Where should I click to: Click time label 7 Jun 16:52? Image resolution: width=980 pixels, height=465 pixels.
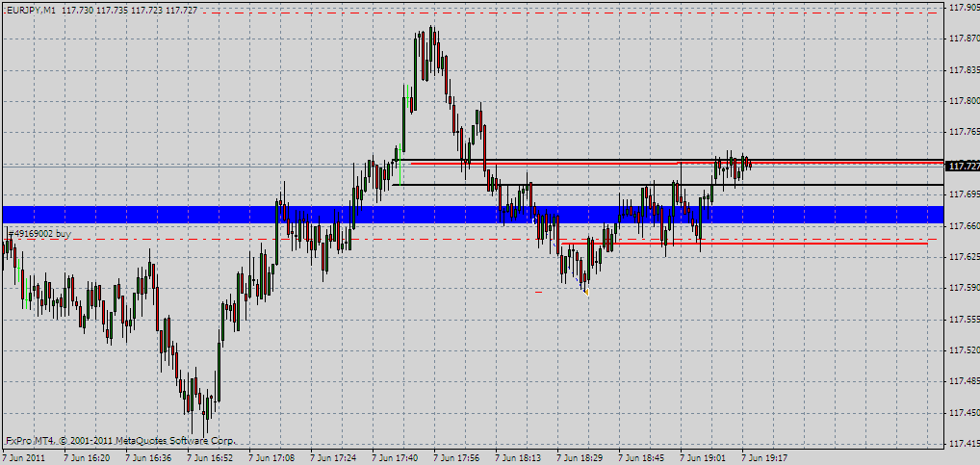point(210,458)
